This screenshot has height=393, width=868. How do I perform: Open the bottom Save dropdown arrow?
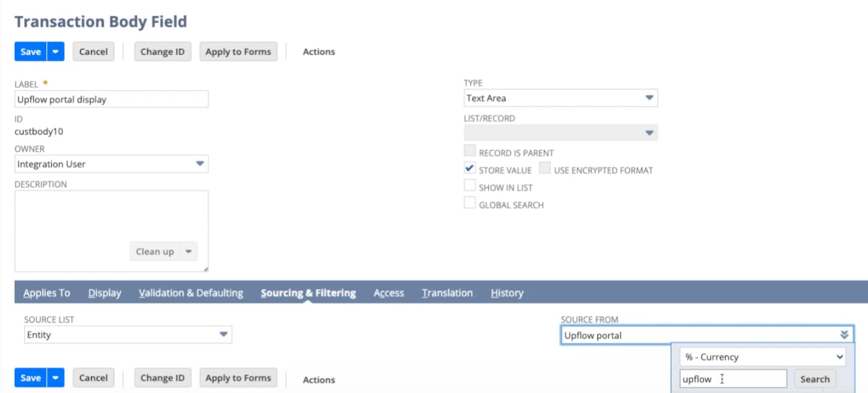pyautogui.click(x=56, y=378)
